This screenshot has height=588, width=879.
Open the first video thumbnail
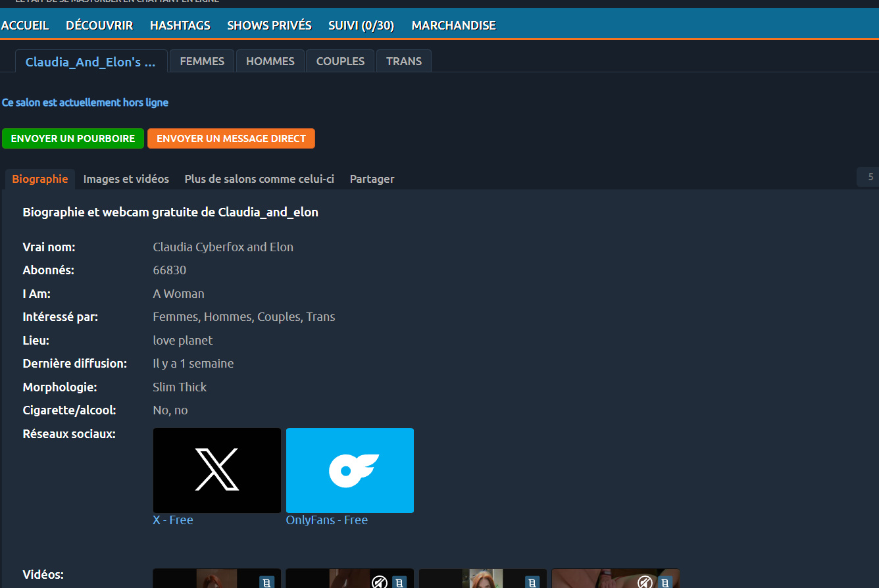point(217,579)
